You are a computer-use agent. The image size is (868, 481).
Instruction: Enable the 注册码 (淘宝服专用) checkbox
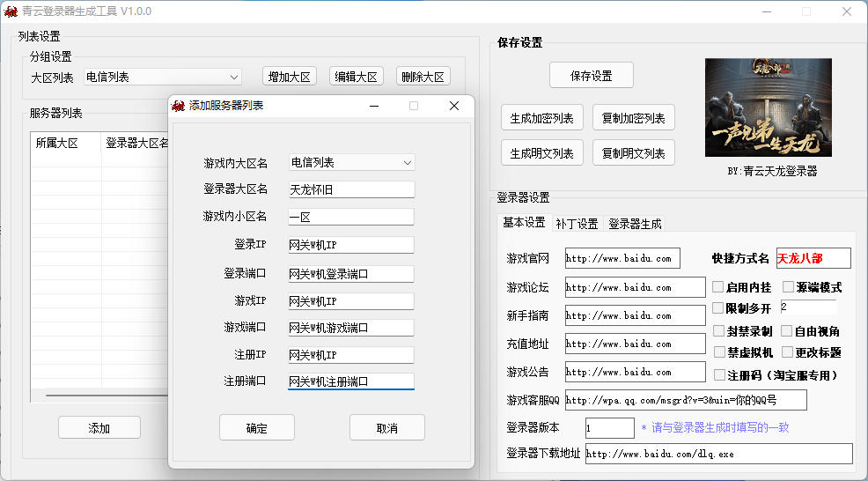point(718,375)
